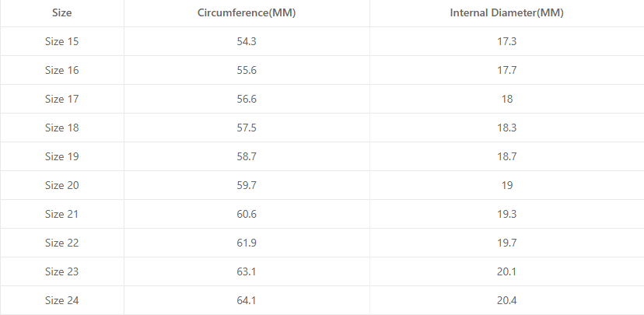Select the Size 22 label
This screenshot has width=644, height=315.
61,243
